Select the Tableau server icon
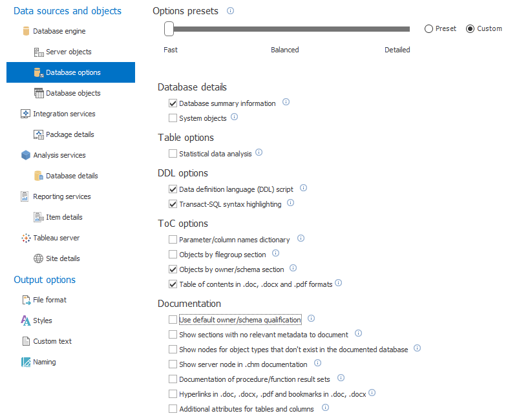This screenshot has height=420, width=519. click(x=26, y=238)
